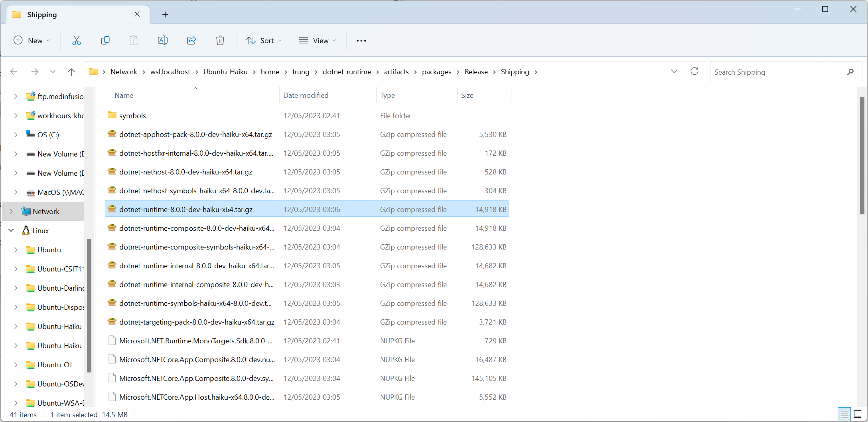
Task: Share dotnet-runtime-8.0.0-dev-haiku-x64.tar.gz
Action: coord(191,40)
